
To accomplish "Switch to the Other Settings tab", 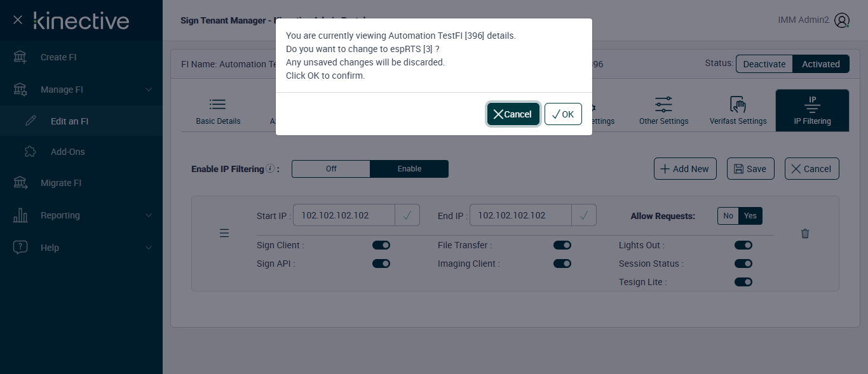I will [x=663, y=111].
